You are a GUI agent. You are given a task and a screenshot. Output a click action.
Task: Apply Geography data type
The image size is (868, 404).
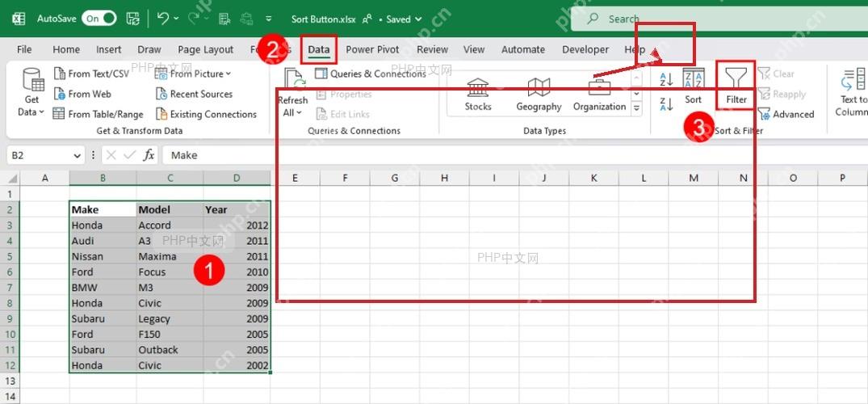tap(539, 95)
